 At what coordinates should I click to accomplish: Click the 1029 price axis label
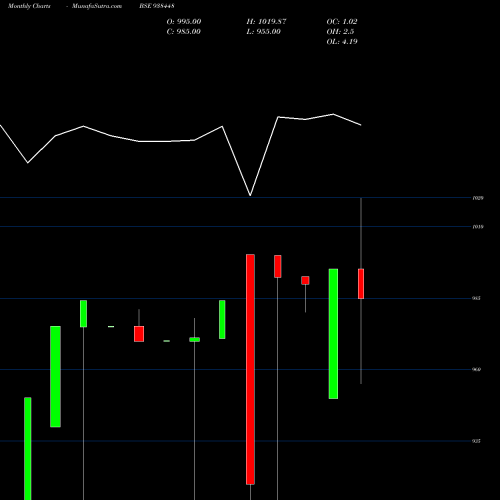coord(478,198)
